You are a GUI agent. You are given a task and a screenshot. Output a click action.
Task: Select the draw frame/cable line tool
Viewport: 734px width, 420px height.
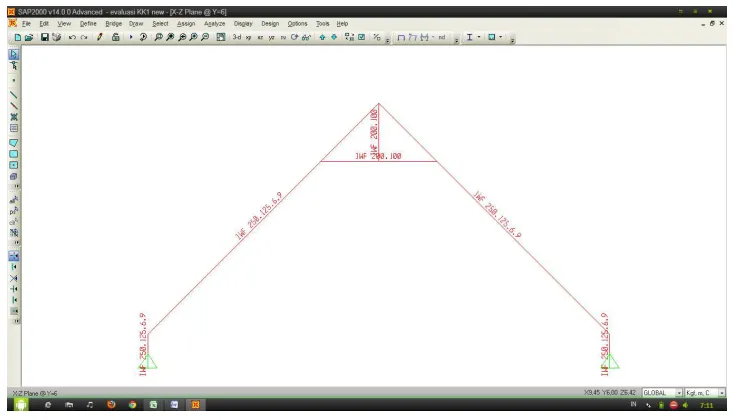pyautogui.click(x=14, y=95)
